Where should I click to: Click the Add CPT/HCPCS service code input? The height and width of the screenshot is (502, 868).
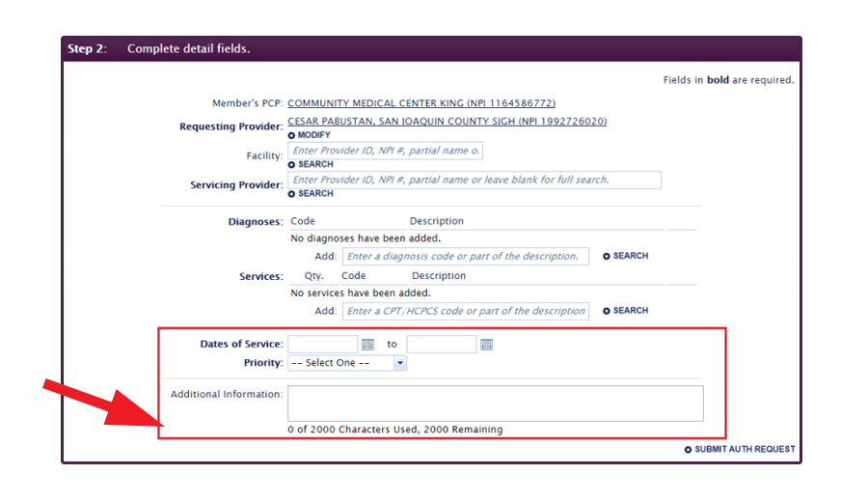pyautogui.click(x=465, y=311)
